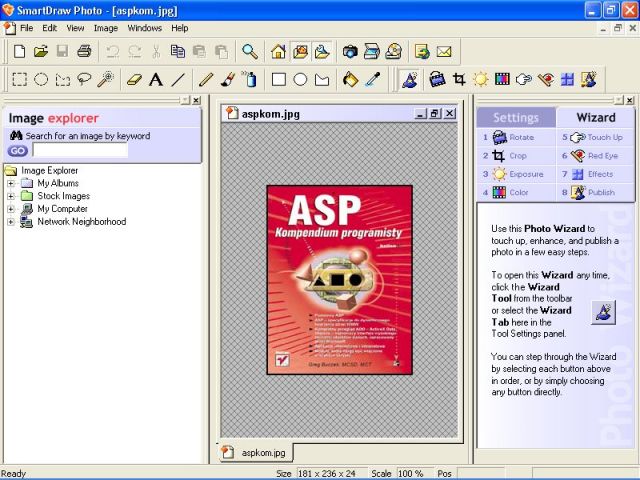
Task: Expand the Network Neighborhood tree node
Action: pyautogui.click(x=11, y=222)
